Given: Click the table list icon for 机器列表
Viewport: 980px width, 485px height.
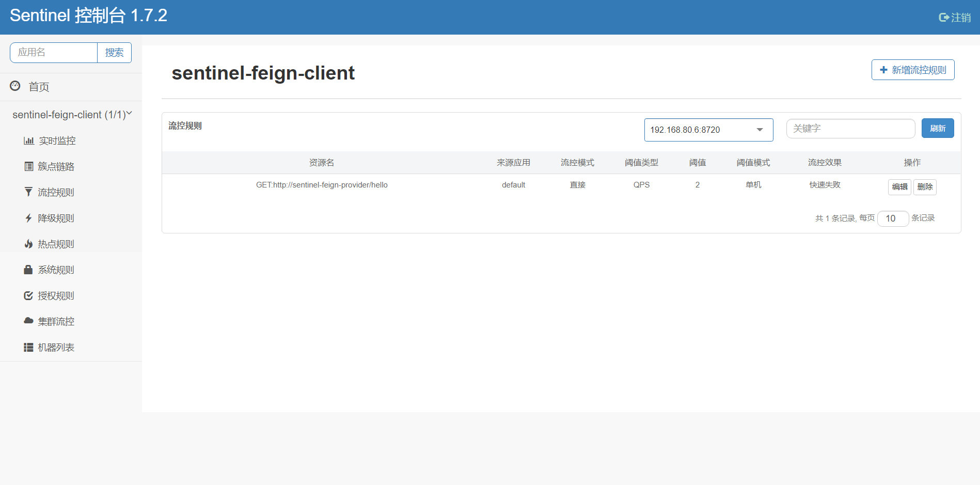Looking at the screenshot, I should tap(28, 347).
